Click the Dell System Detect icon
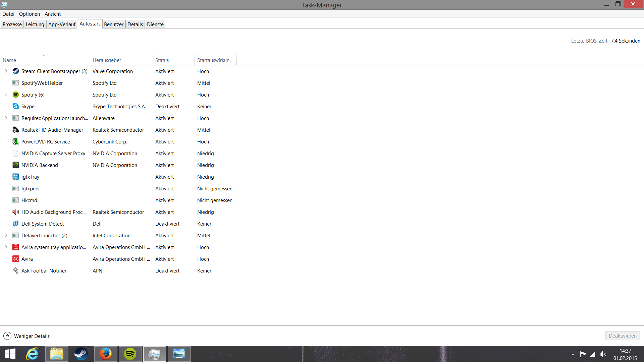Viewport: 644px width, 362px height. [15, 224]
